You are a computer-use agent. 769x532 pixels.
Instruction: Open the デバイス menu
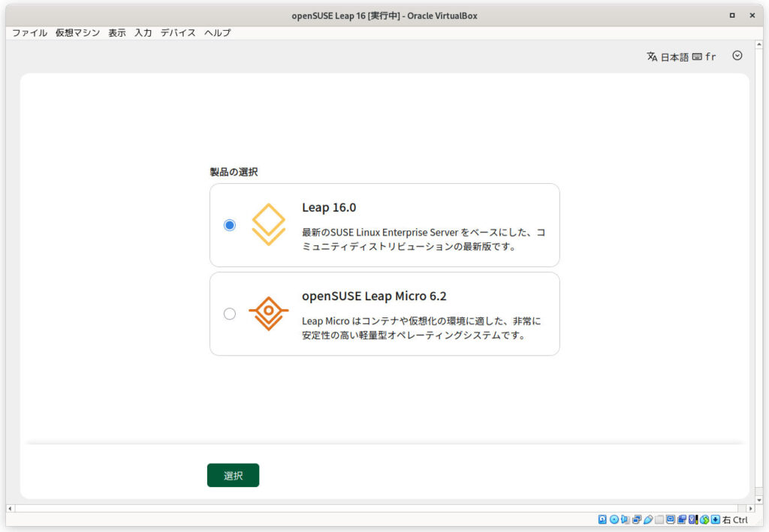177,33
